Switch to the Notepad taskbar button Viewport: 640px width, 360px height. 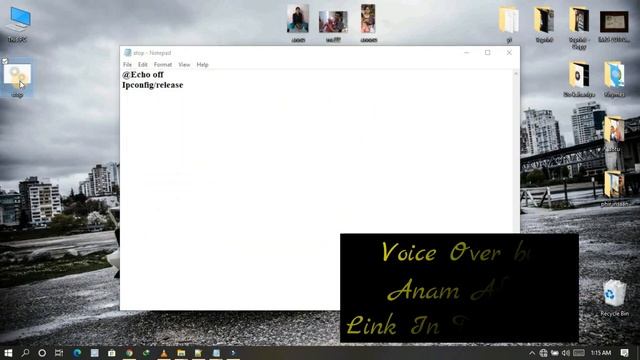pos(216,353)
